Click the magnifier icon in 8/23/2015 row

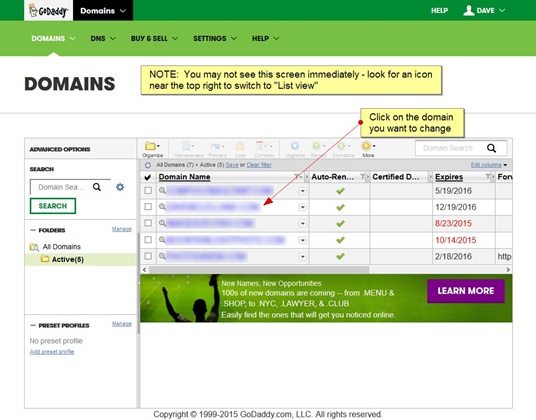162,223
